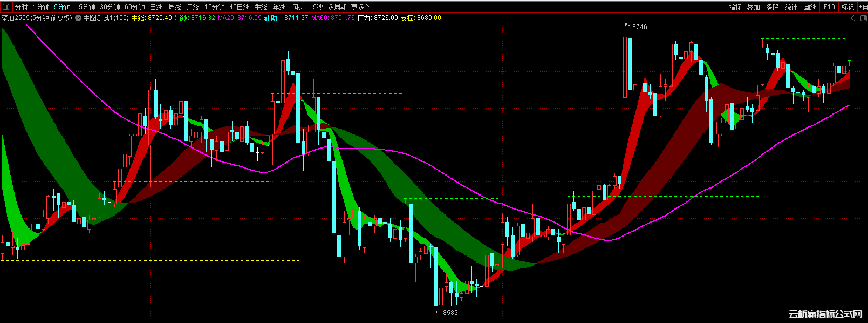Click the 标记 mark button

(848, 7)
